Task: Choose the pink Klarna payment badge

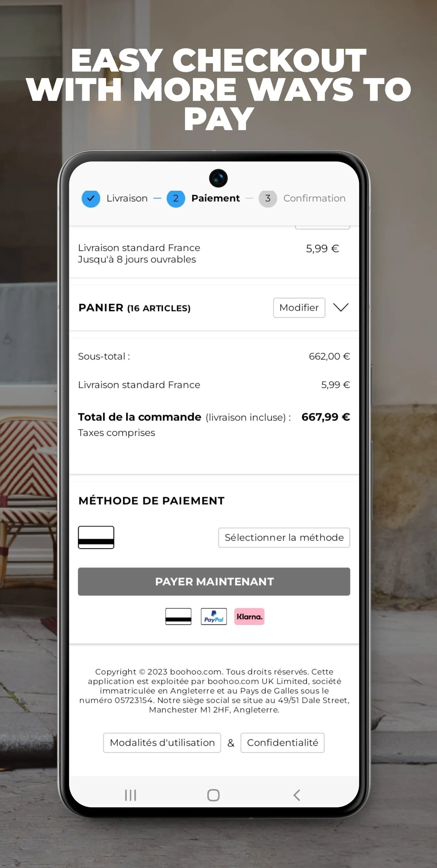Action: pos(249,616)
